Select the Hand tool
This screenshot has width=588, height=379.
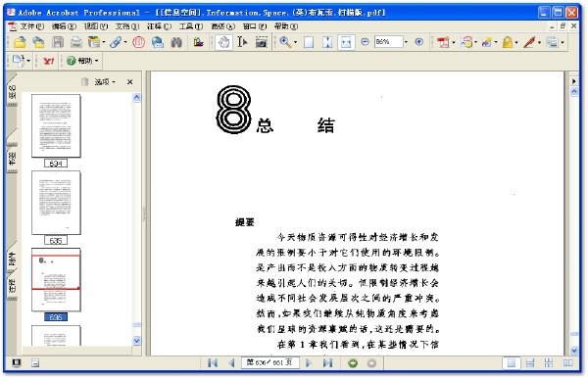(223, 42)
